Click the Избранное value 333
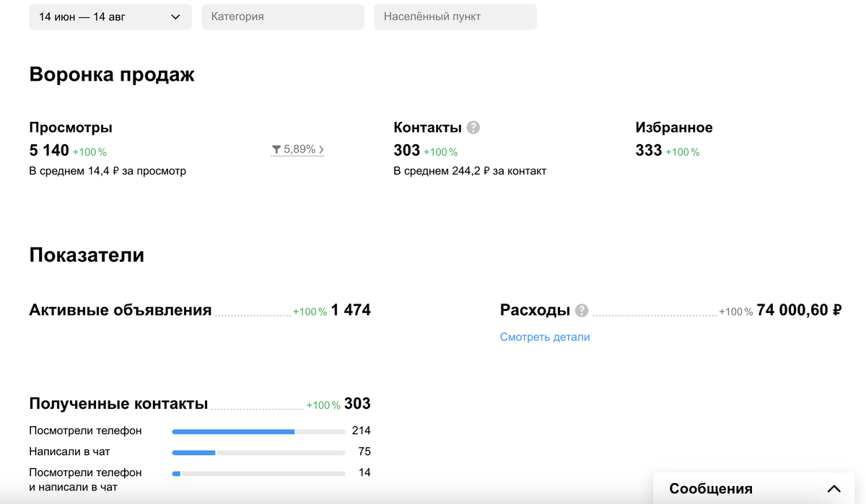Viewport: 866px width, 504px height. 649,150
